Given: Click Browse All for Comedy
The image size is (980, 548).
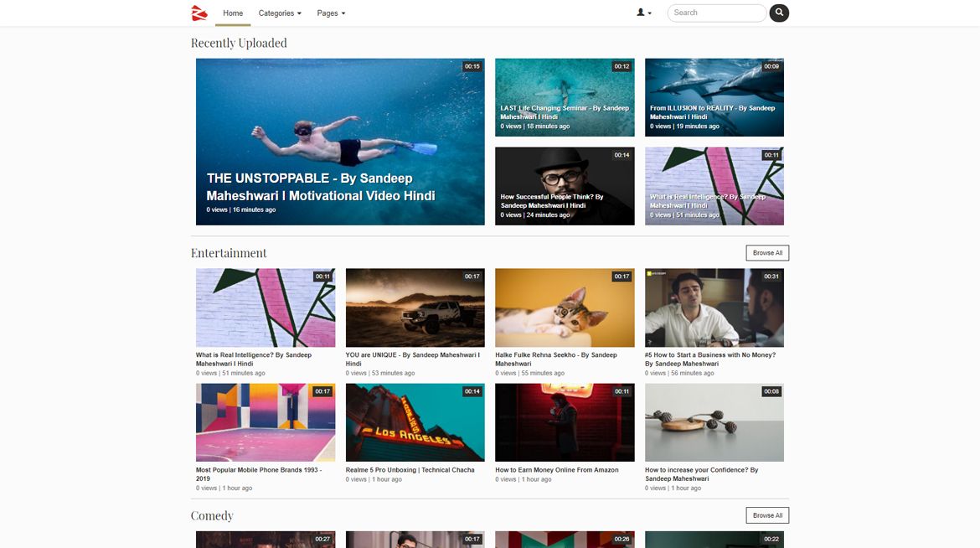Looking at the screenshot, I should (767, 515).
